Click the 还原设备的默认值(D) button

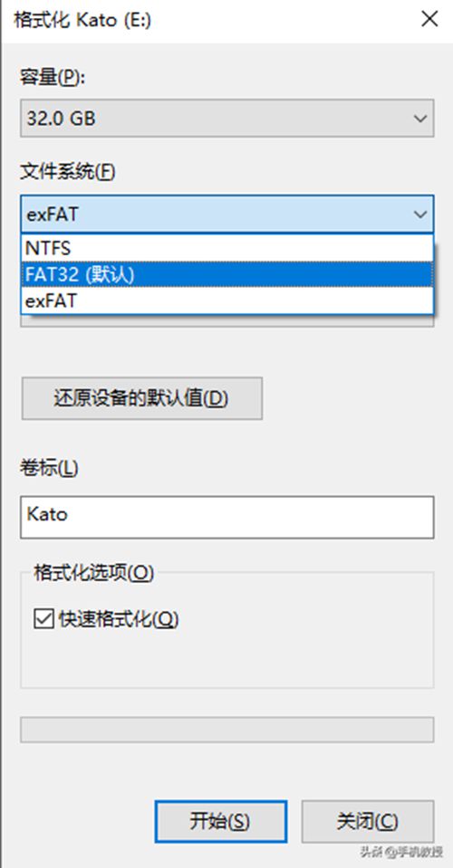point(141,398)
